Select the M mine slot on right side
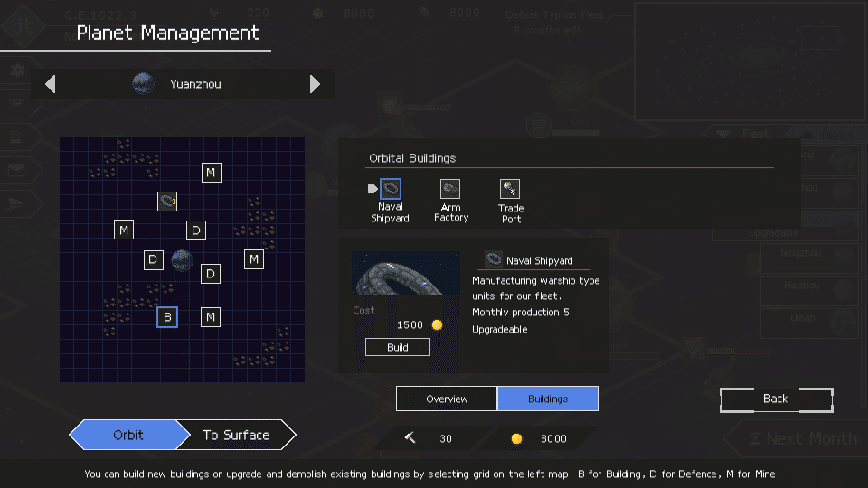 coord(254,259)
